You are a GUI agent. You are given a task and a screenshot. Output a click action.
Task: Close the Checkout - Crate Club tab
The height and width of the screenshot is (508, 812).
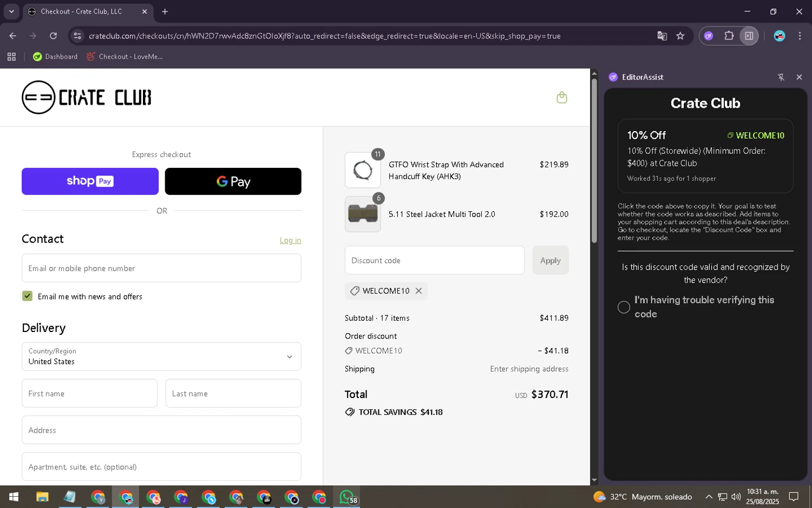click(145, 11)
